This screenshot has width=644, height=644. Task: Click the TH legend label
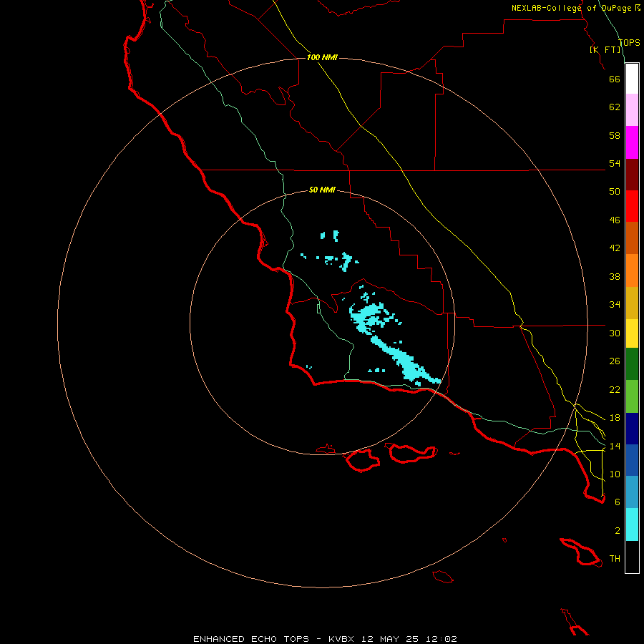tap(615, 559)
